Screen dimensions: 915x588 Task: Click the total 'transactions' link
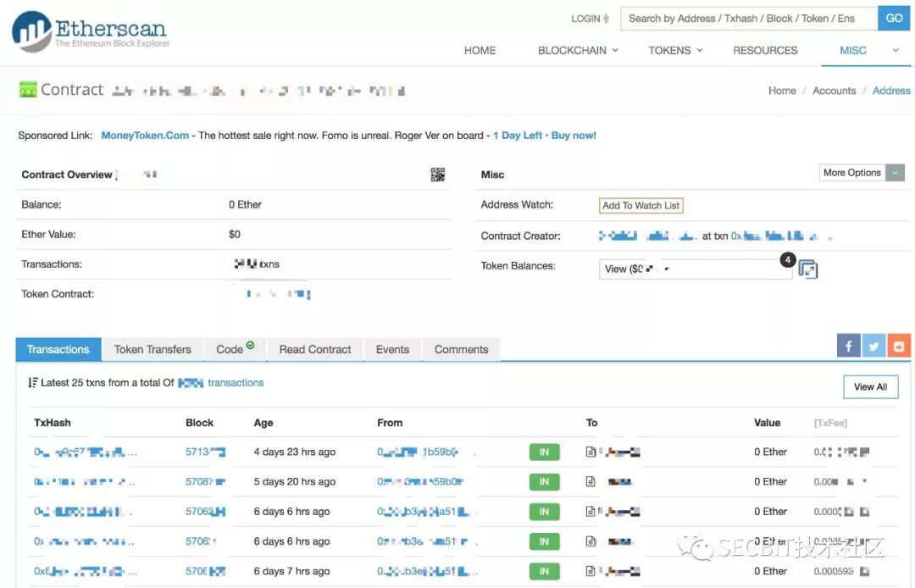point(236,383)
